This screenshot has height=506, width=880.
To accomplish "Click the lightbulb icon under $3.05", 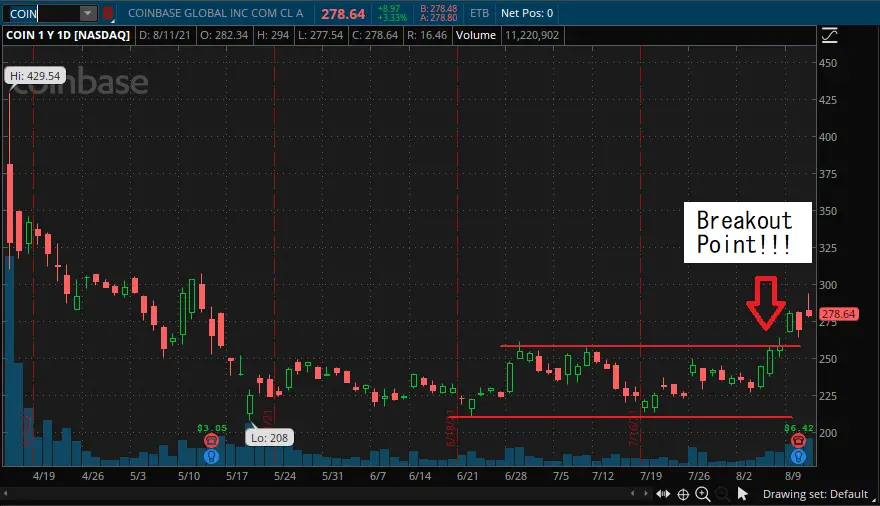I will click(211, 456).
